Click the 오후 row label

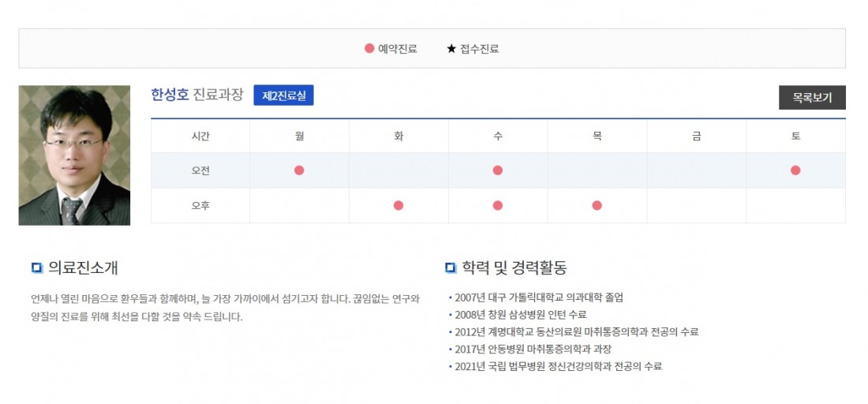(x=200, y=206)
